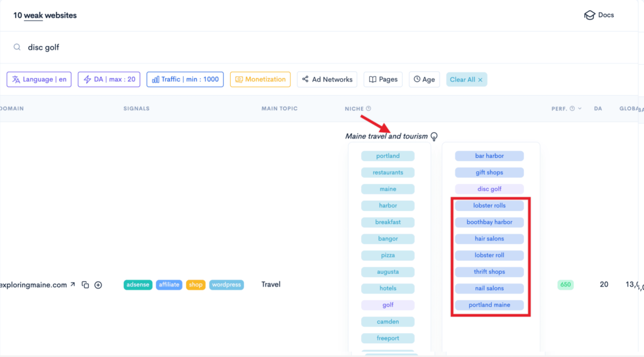This screenshot has height=357, width=644.
Task: Sort by PERF. column chevron
Action: [580, 109]
